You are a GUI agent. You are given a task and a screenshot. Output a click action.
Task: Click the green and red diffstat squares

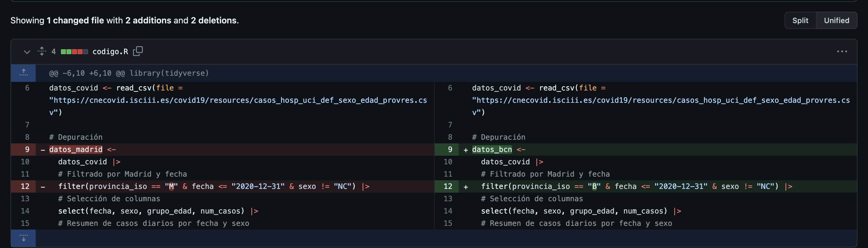[x=74, y=52]
